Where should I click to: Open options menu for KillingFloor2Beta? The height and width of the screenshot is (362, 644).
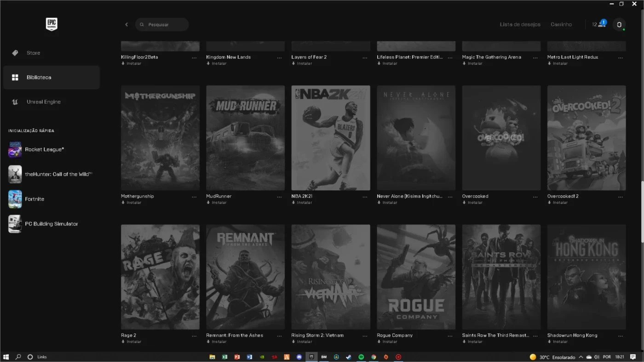pyautogui.click(x=194, y=58)
